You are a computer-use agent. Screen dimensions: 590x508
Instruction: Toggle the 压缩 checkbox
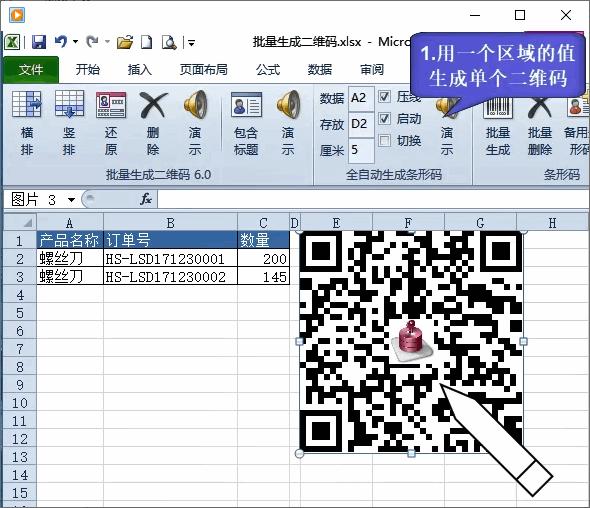pos(384,97)
